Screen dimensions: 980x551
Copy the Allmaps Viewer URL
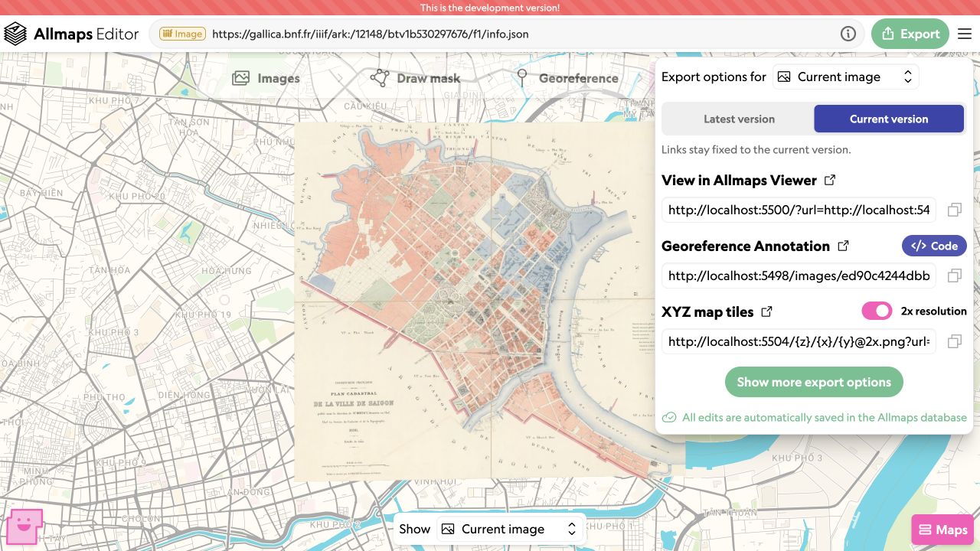pos(955,210)
